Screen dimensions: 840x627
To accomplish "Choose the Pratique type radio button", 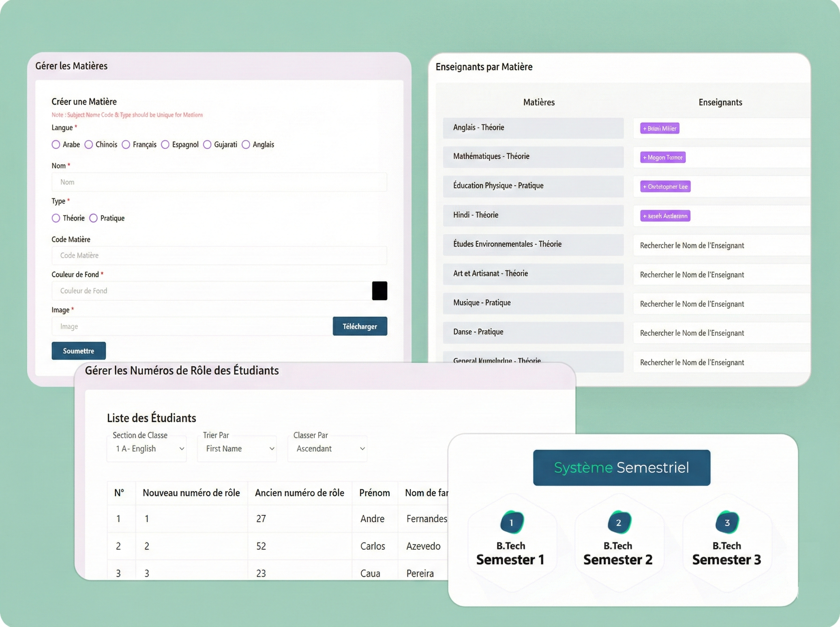I will 93,218.
